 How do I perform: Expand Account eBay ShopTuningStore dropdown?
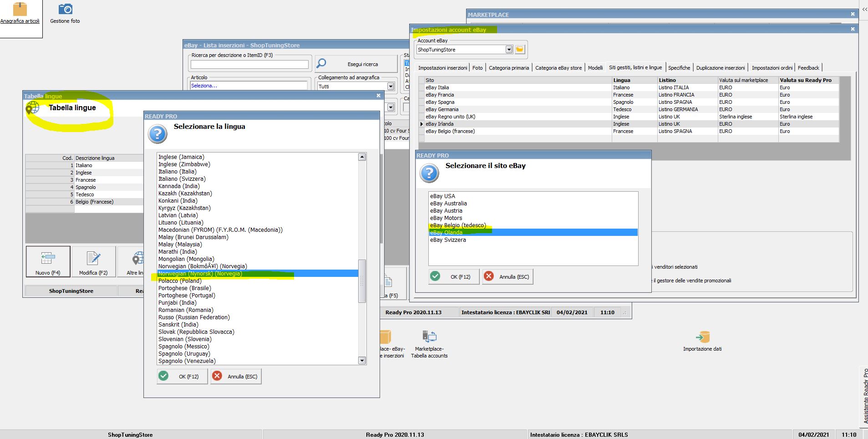[509, 50]
